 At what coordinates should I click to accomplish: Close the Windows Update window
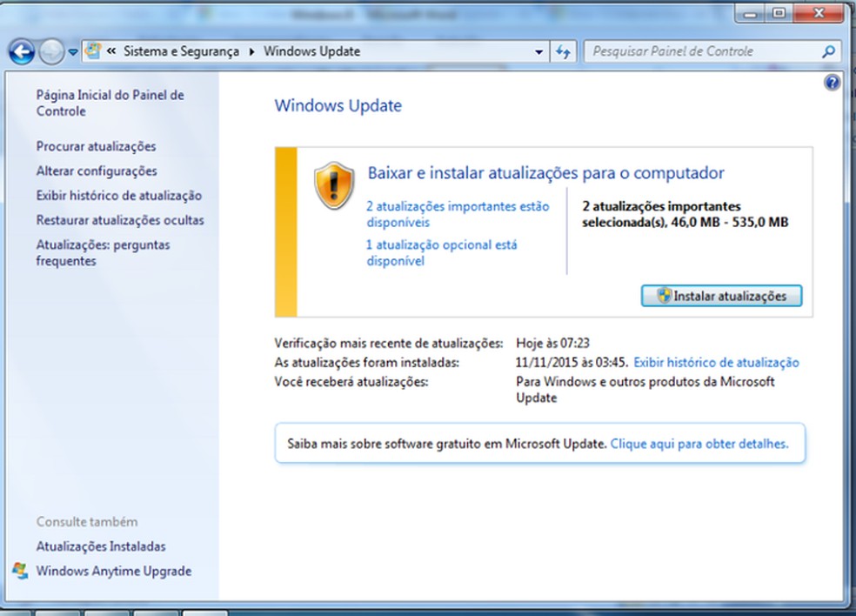819,12
